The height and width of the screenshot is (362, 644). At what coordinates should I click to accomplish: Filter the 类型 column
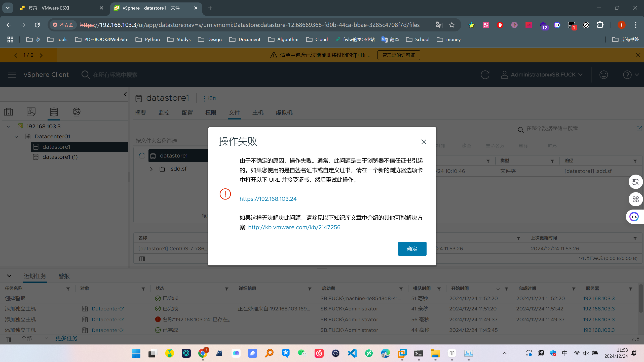[x=552, y=161]
